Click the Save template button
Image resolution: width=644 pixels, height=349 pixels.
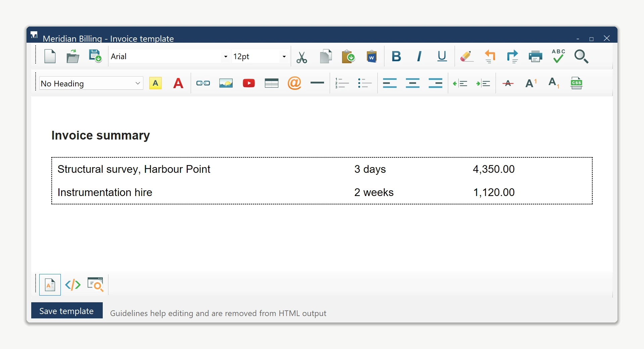[67, 311]
